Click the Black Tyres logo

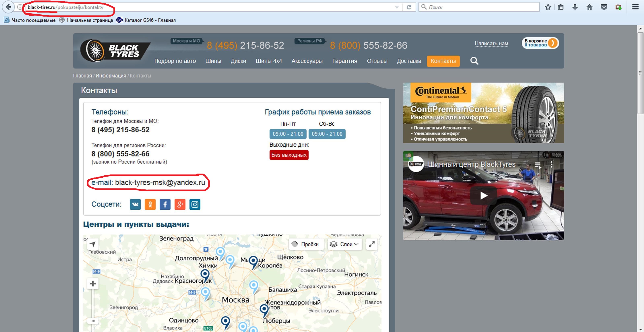[115, 51]
